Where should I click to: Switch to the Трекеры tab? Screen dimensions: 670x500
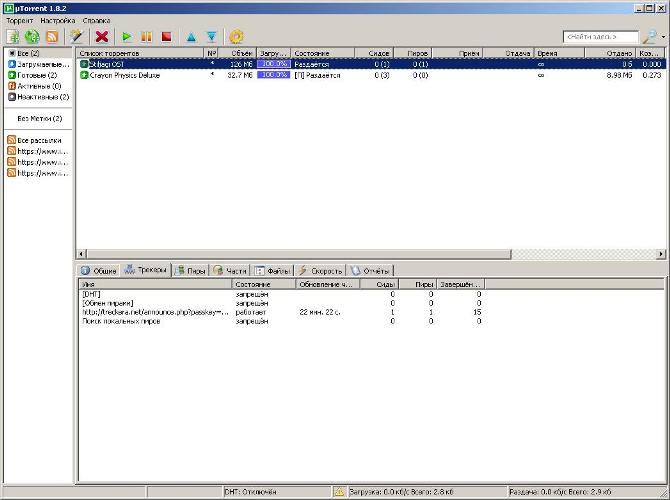point(145,270)
